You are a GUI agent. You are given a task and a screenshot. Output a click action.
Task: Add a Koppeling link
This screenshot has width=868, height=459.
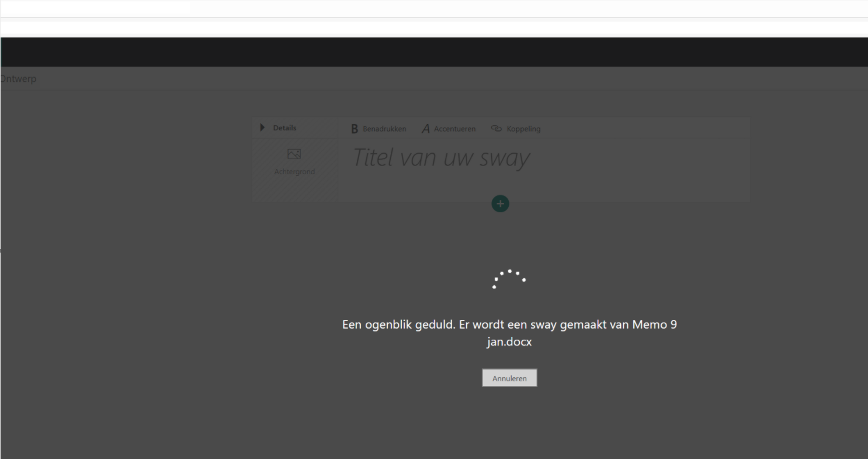(x=516, y=129)
